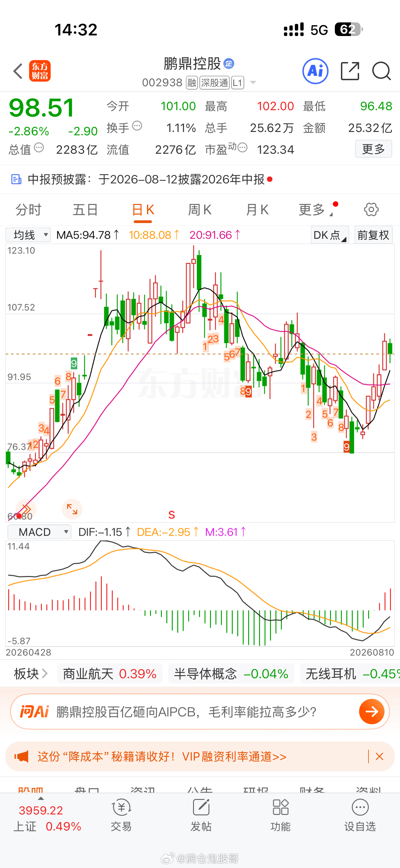Open the 均线 indicator dropdown
The image size is (400, 868).
pos(28,235)
